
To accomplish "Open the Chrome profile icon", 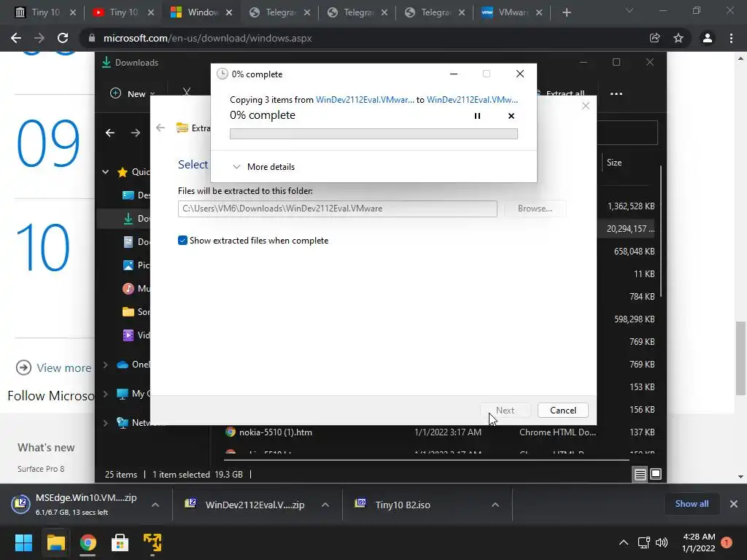I will tap(708, 38).
